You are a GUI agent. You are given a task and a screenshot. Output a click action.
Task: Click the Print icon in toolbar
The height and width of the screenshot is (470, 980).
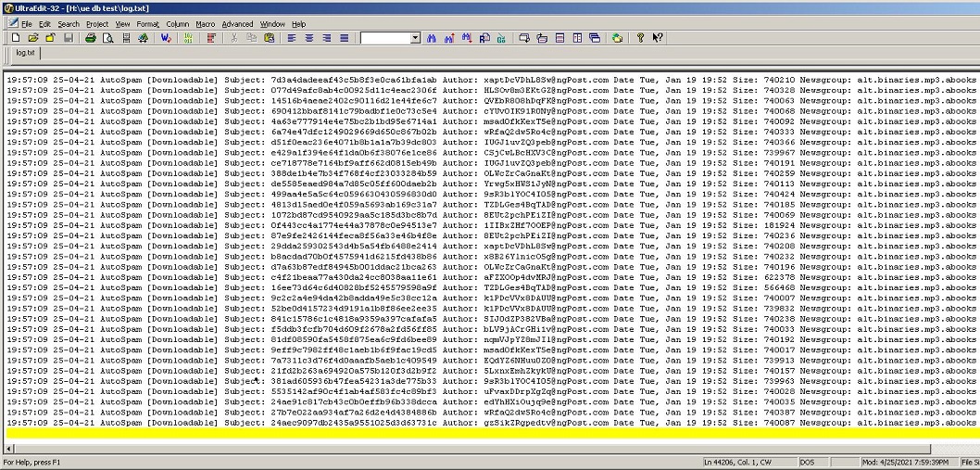click(x=91, y=38)
